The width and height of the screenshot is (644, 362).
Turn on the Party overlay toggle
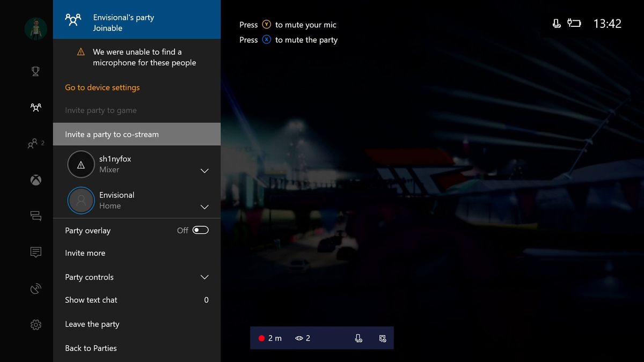point(199,230)
